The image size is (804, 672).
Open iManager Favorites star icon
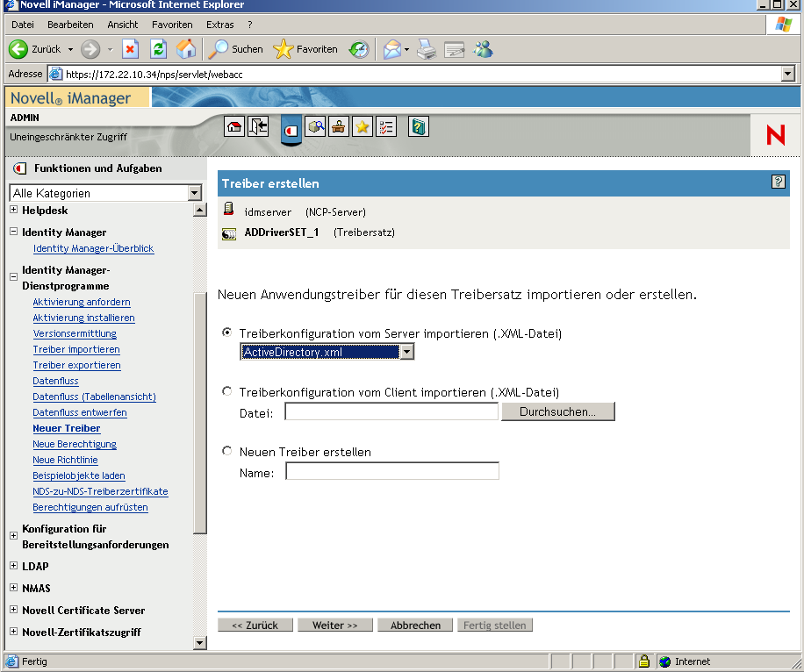pos(362,127)
